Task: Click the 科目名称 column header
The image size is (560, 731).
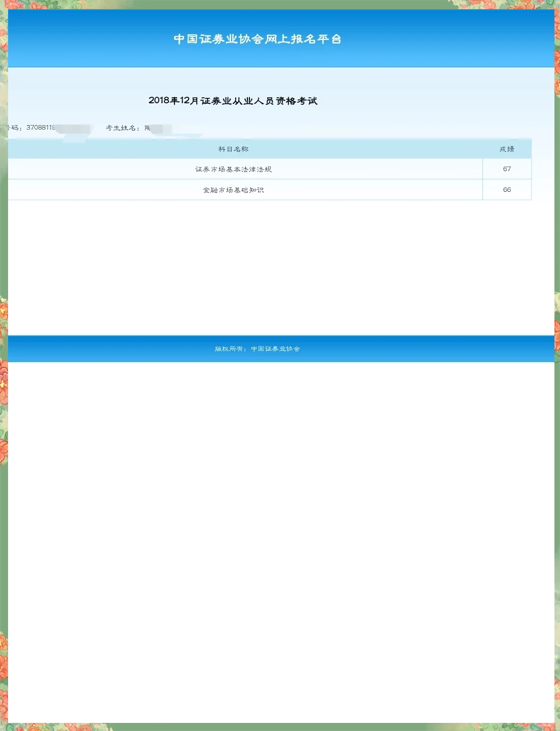Action: [233, 149]
